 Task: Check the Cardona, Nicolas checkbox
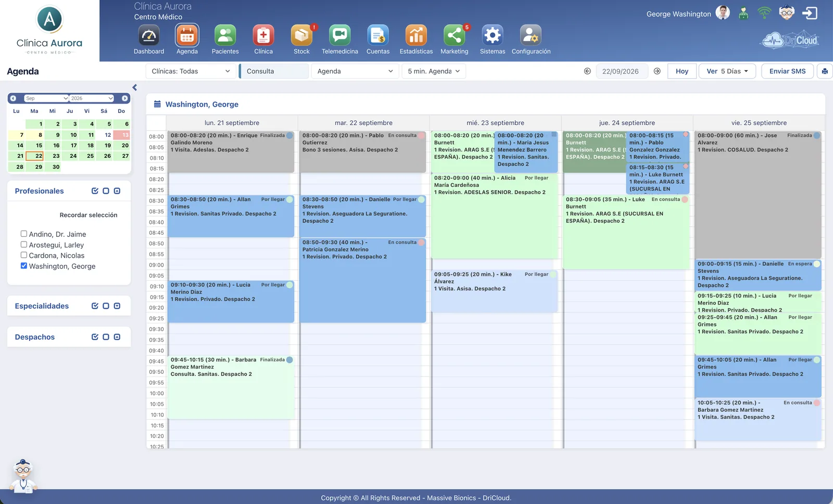pyautogui.click(x=24, y=255)
